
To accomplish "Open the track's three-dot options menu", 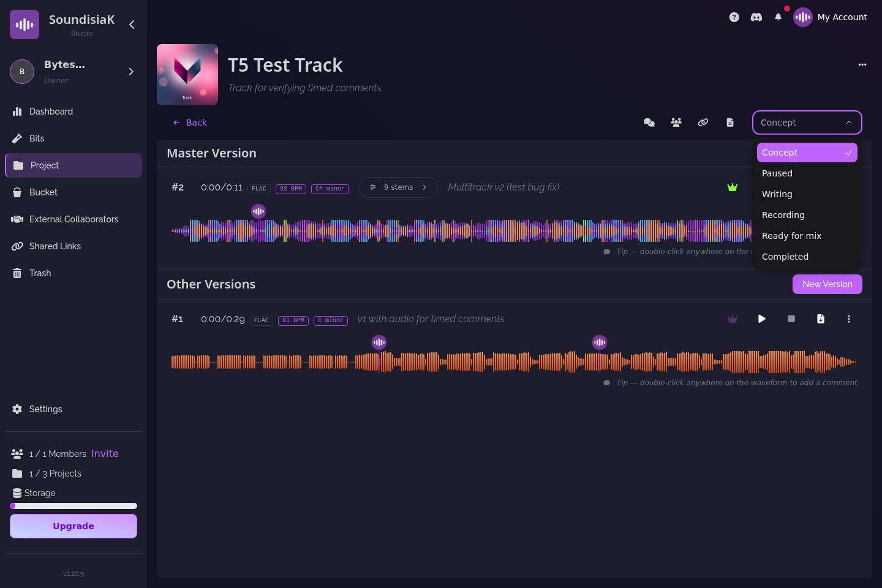I will click(x=862, y=64).
